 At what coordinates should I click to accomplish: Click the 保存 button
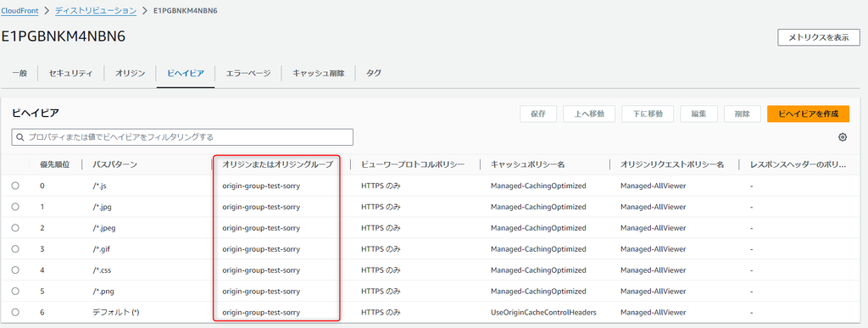[538, 114]
